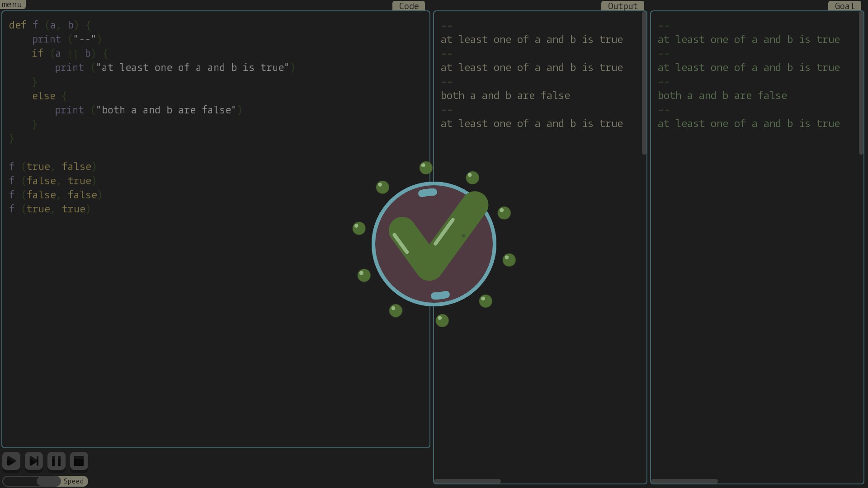868x488 pixels.
Task: Adjust the Speed slider handle
Action: pyautogui.click(x=48, y=481)
